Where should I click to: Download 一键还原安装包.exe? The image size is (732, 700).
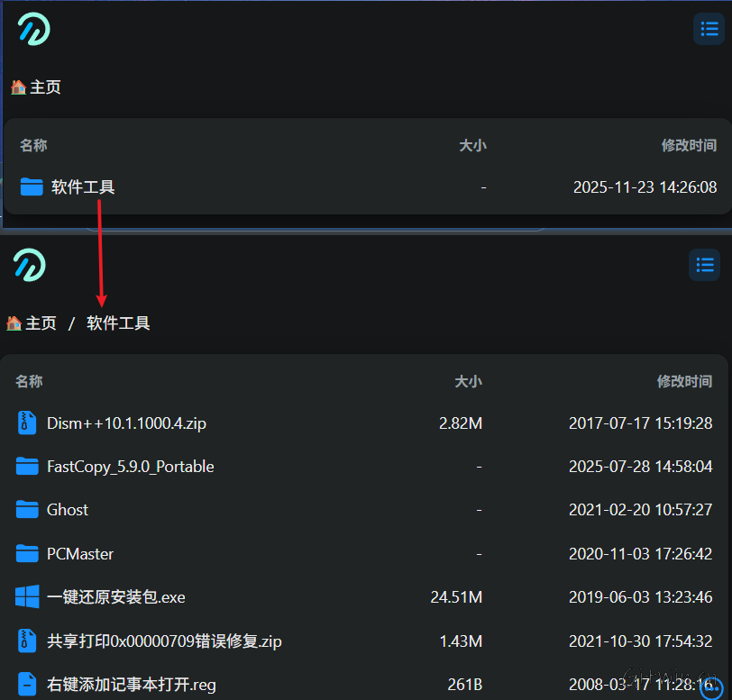(x=116, y=597)
